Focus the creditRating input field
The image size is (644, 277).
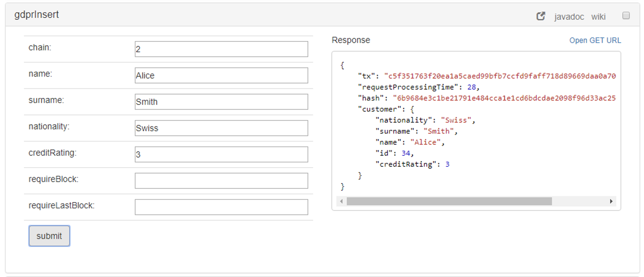tap(221, 154)
